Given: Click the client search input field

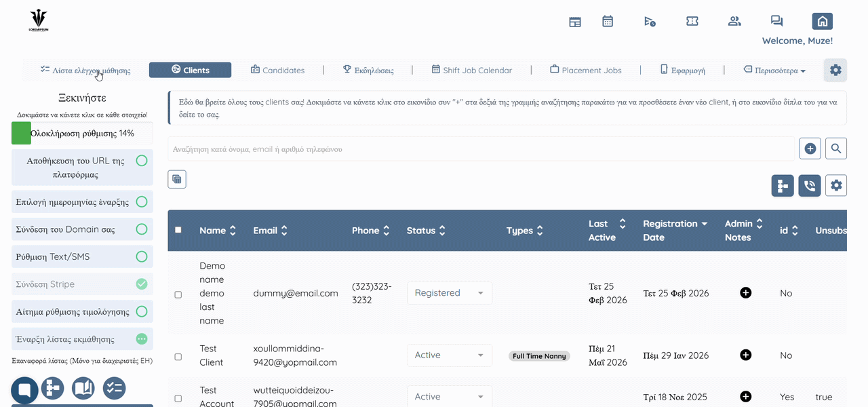Looking at the screenshot, I should [x=481, y=149].
